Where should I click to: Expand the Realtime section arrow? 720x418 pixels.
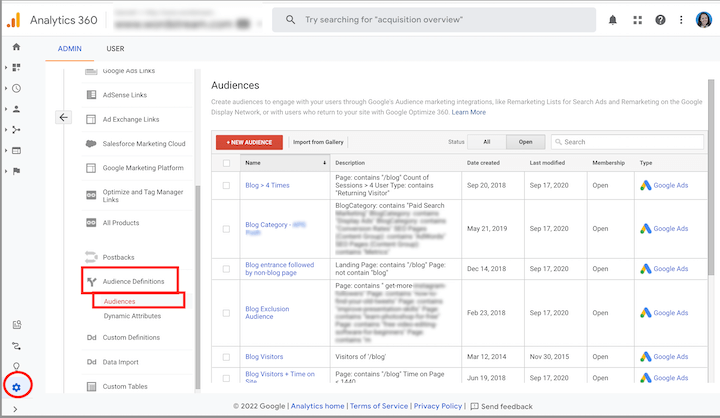tap(6, 88)
